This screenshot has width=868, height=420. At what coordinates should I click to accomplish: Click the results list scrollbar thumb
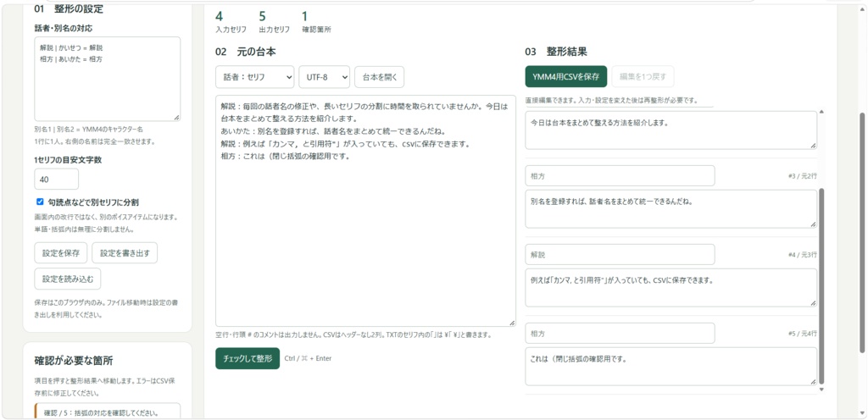click(x=821, y=285)
